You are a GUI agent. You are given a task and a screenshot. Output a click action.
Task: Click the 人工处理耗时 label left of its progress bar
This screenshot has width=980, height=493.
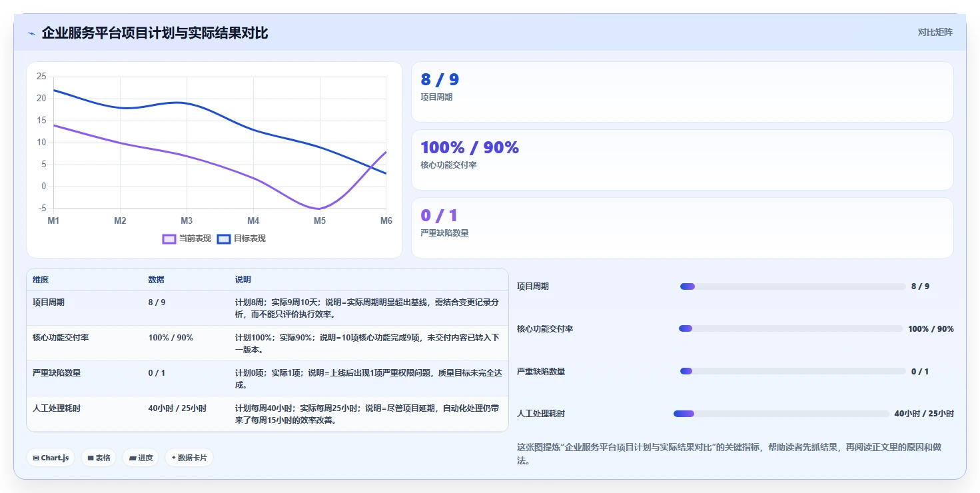(x=541, y=414)
